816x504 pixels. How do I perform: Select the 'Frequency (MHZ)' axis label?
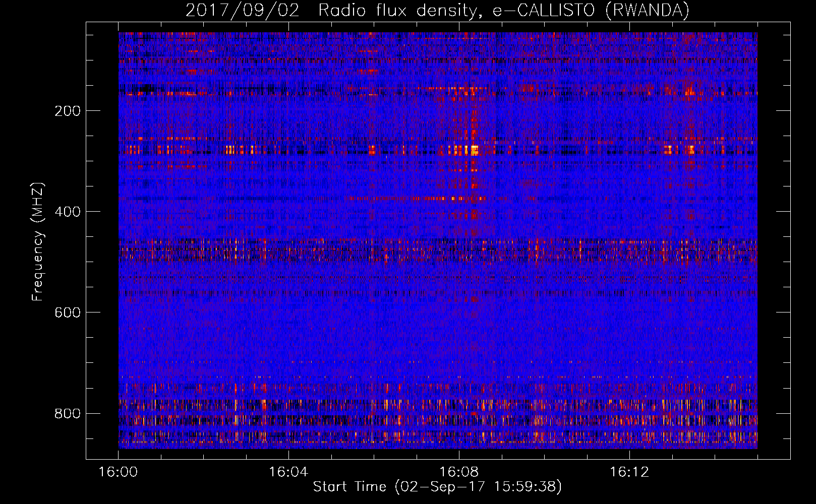[38, 242]
